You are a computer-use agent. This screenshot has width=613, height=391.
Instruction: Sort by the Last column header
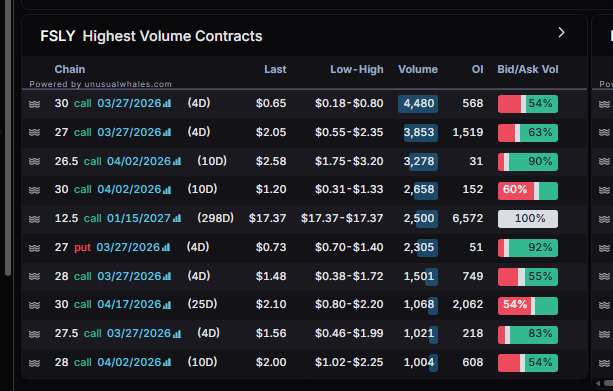pyautogui.click(x=275, y=69)
